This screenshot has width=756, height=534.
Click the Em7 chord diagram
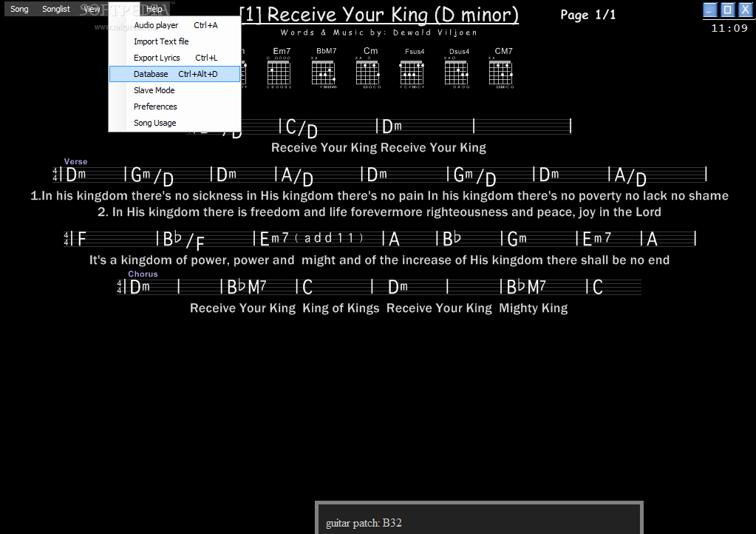279,67
